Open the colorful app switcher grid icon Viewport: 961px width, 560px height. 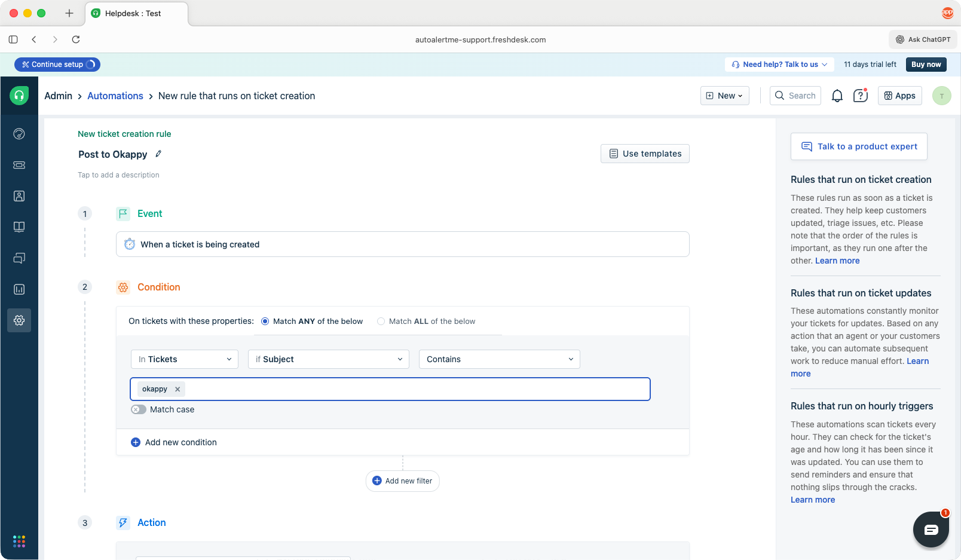coord(19,541)
